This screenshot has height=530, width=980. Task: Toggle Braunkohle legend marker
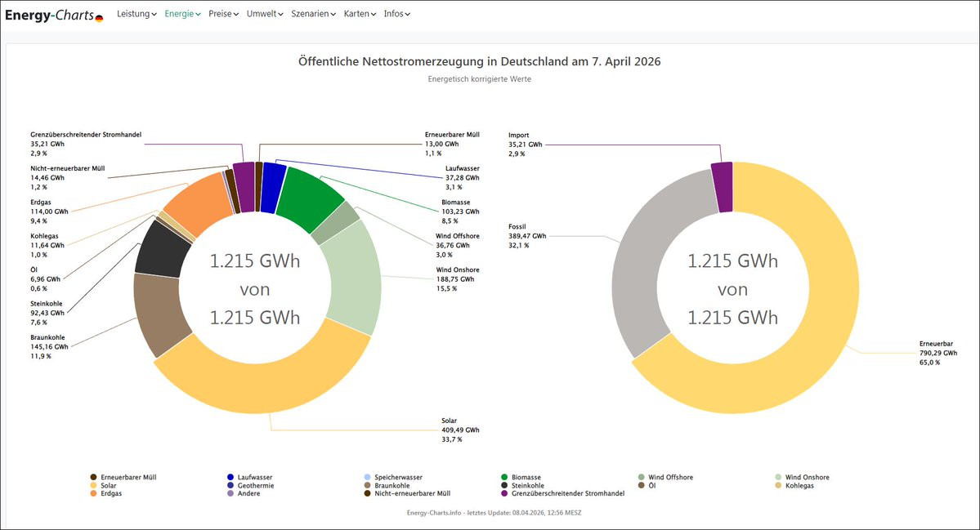368,485
